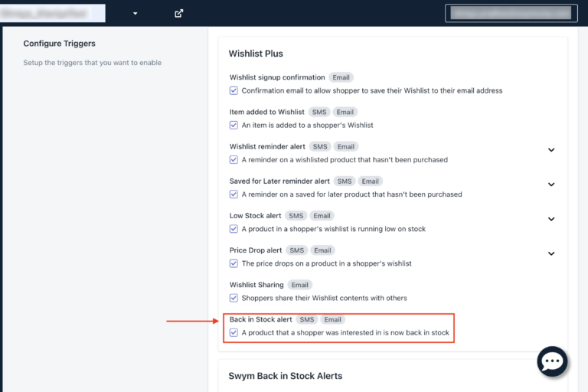Screen dimensions: 588x392
Task: Click 'running low on stock' description text
Action: pos(334,229)
